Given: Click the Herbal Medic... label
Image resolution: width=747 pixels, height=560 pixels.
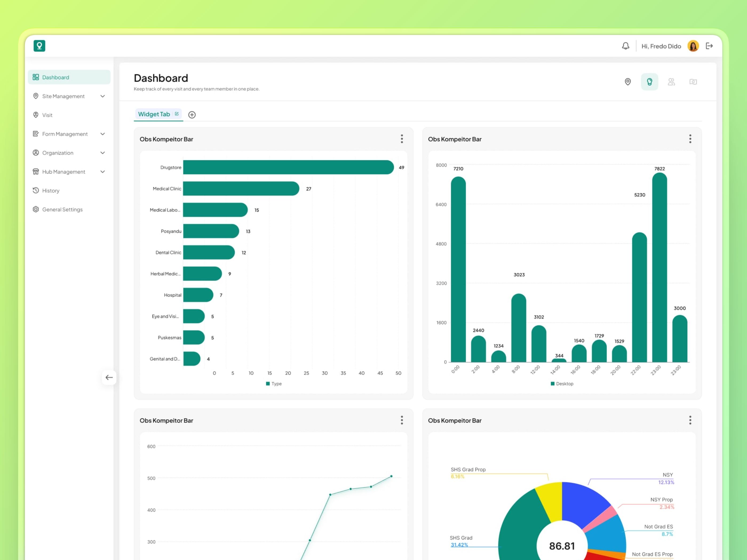Looking at the screenshot, I should click(x=165, y=273).
